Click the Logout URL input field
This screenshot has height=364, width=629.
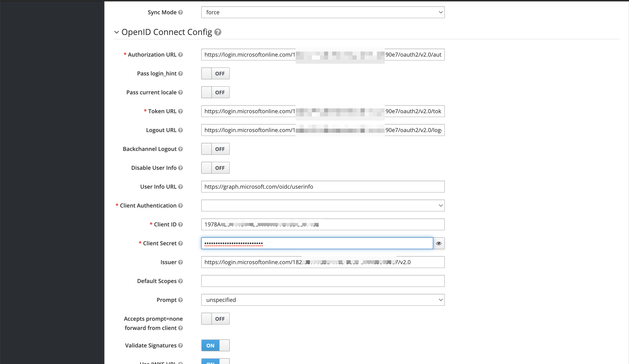323,130
